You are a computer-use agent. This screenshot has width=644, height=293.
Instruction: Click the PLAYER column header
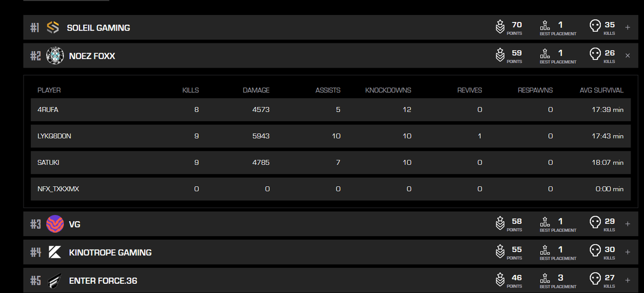click(x=49, y=90)
